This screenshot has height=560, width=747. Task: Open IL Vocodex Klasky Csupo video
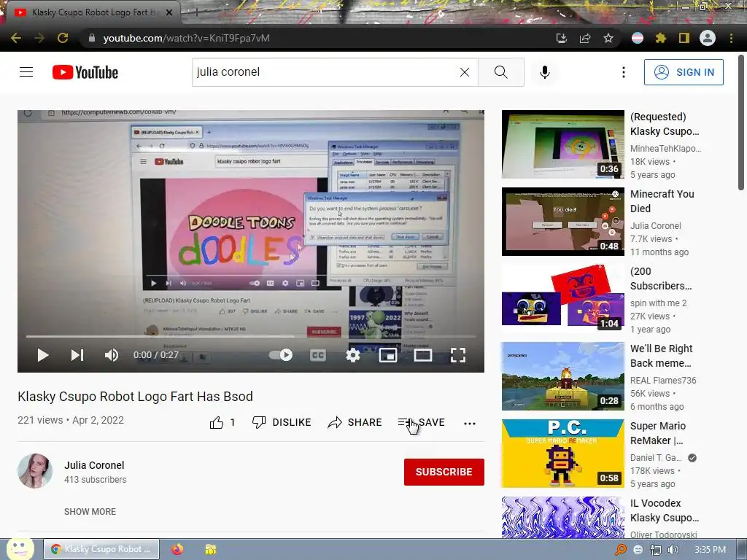(562, 517)
